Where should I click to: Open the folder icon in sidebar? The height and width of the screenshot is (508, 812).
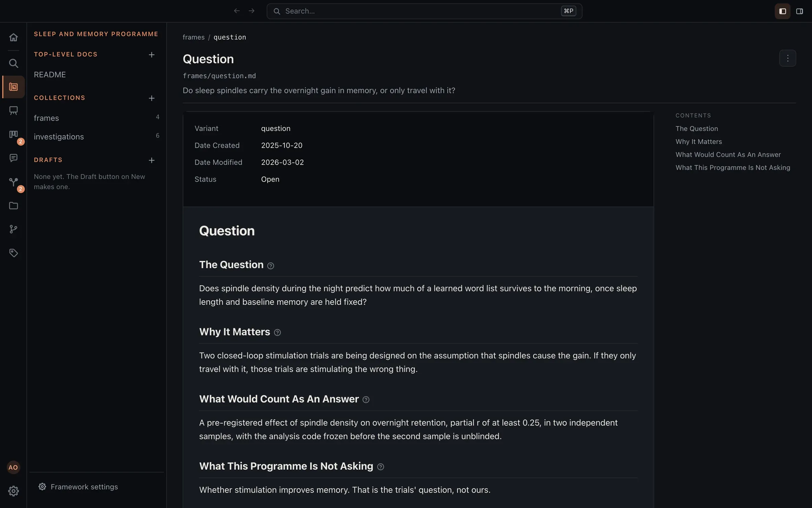click(13, 206)
